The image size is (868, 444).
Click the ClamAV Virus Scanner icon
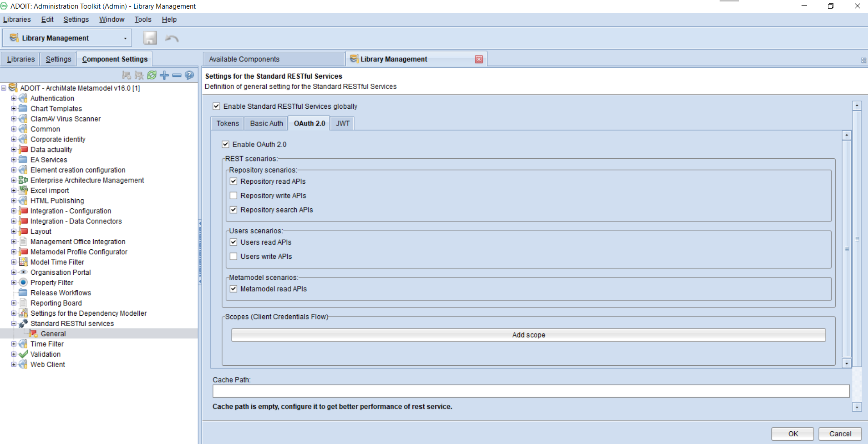point(23,119)
